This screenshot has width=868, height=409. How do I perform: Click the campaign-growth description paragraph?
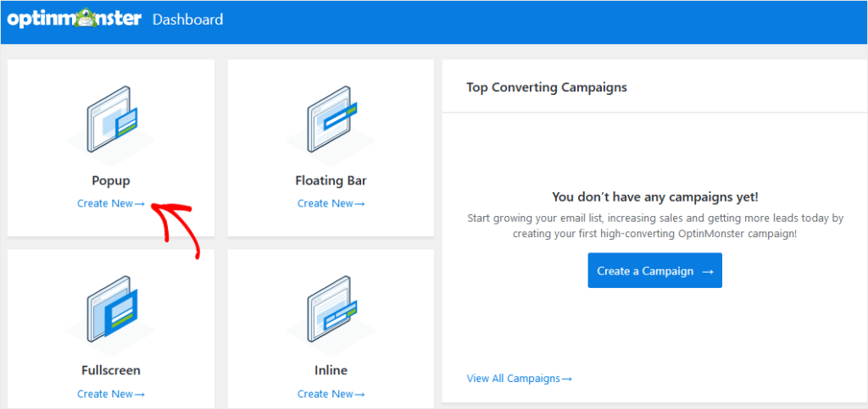click(x=655, y=225)
